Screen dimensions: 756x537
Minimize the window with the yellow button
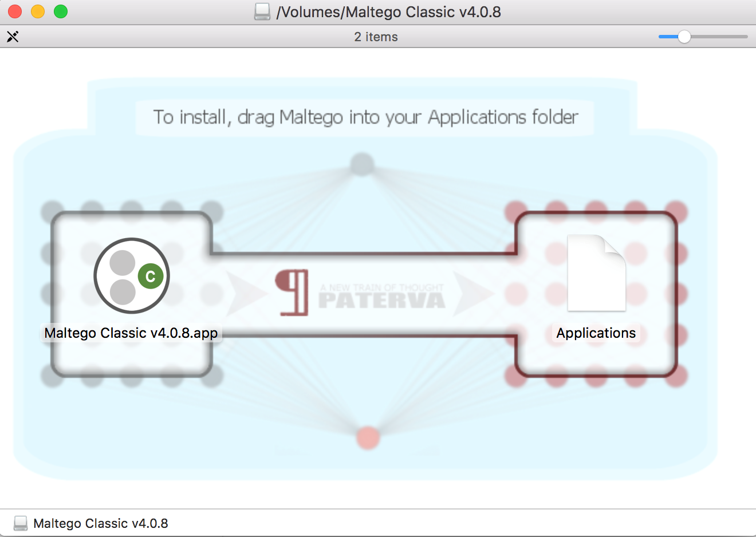coord(38,11)
